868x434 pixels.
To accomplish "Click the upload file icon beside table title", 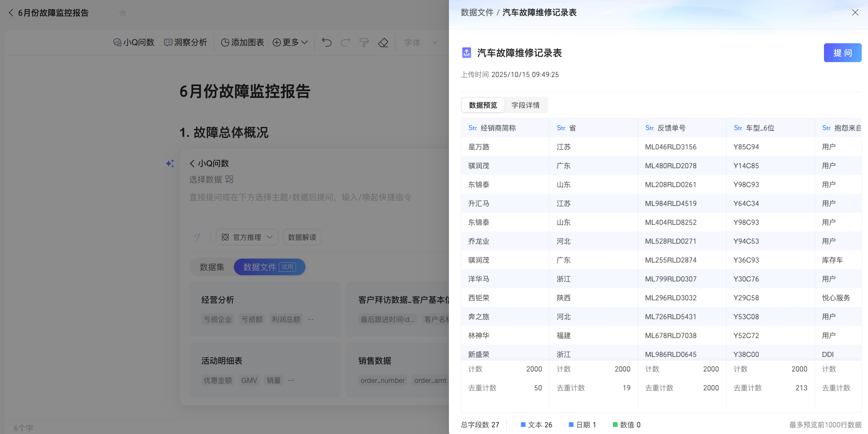I will [x=467, y=53].
